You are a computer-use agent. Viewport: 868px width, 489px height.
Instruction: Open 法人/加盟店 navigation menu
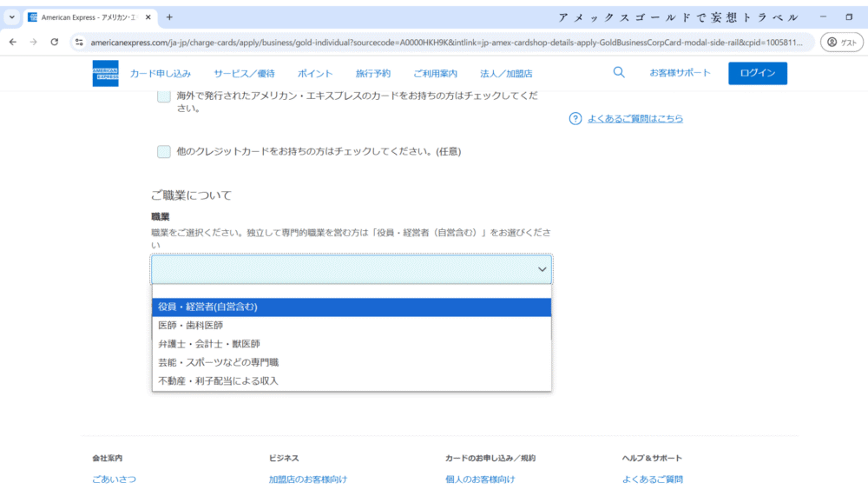coord(506,74)
